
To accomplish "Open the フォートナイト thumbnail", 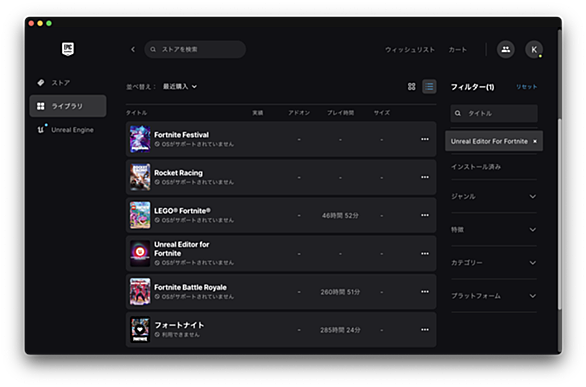I will coord(140,329).
